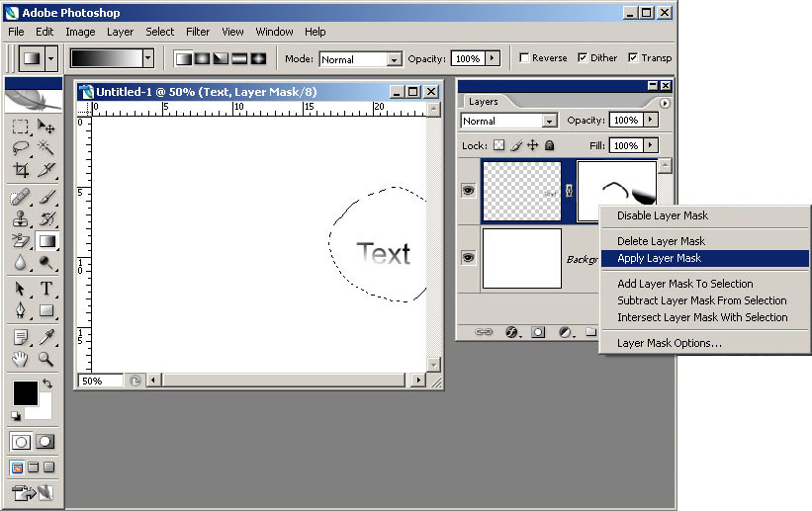This screenshot has height=511, width=812.
Task: Choose Layer Mask Options...
Action: (x=705, y=343)
